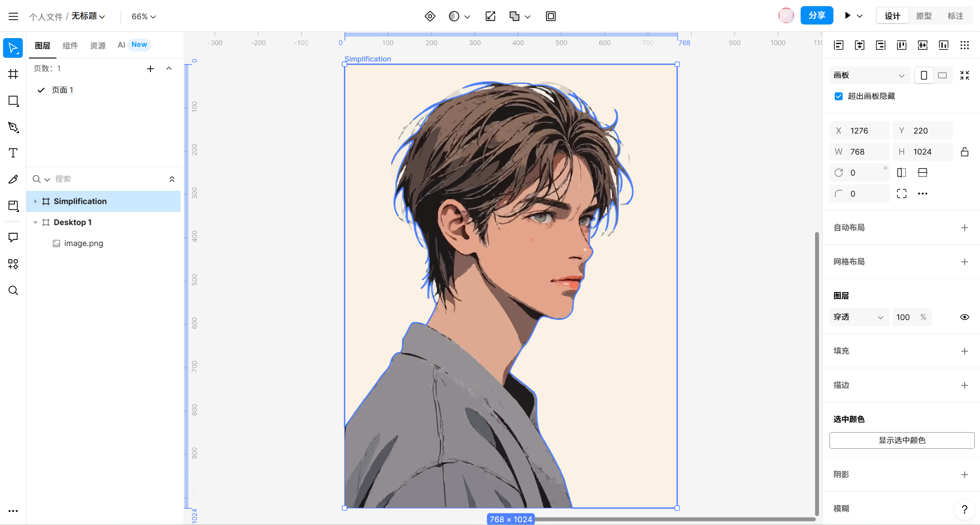Open the AI New tab
The height and width of the screenshot is (525, 980).
(x=133, y=45)
